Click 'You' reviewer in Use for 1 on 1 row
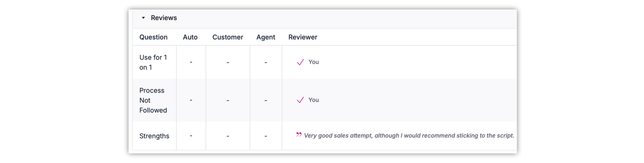 tap(313, 62)
